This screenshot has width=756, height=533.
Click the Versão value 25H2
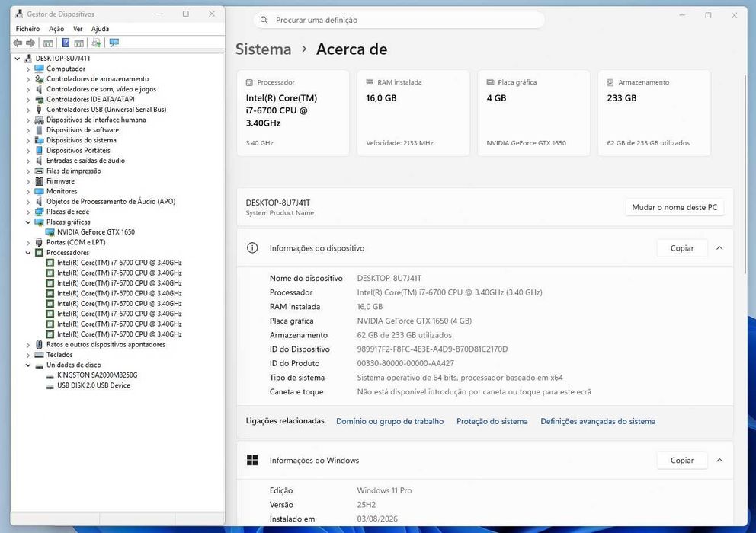367,505
